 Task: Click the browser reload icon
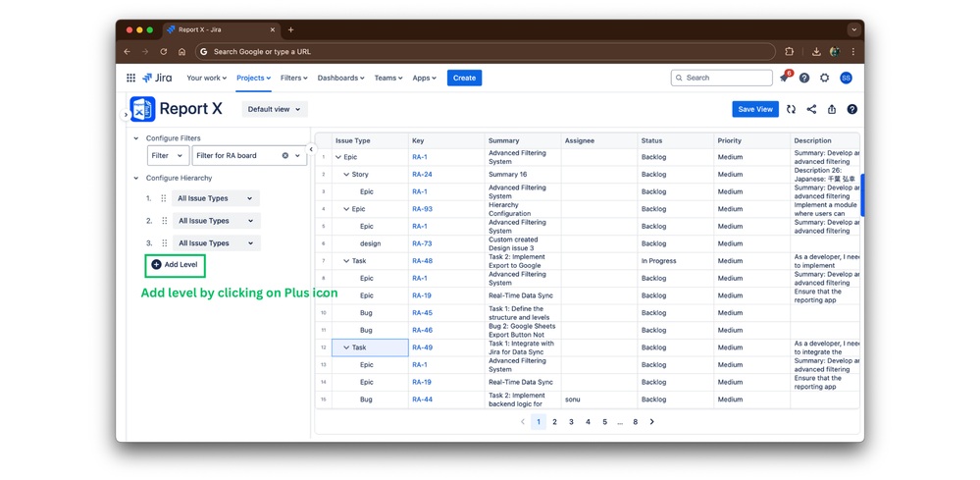click(163, 52)
